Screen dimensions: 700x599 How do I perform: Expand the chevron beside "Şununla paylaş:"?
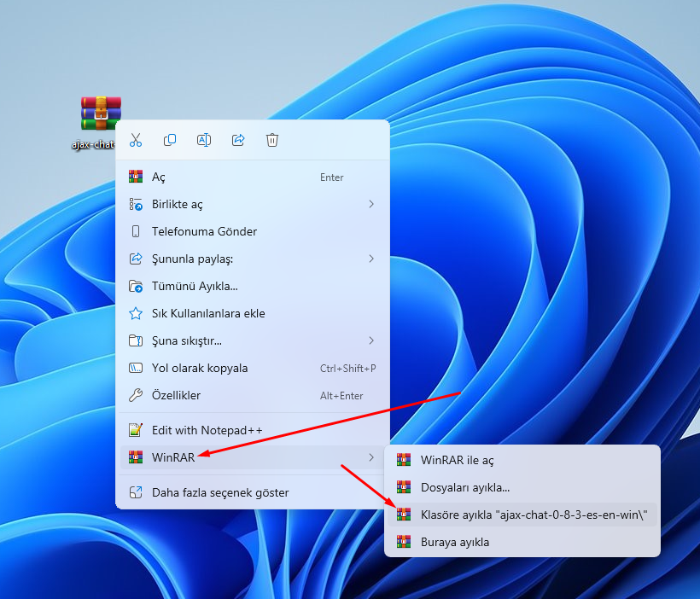point(371,259)
